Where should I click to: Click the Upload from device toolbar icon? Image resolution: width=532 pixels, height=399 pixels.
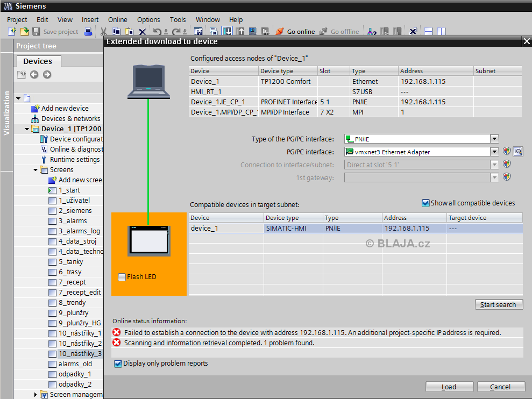click(240, 32)
